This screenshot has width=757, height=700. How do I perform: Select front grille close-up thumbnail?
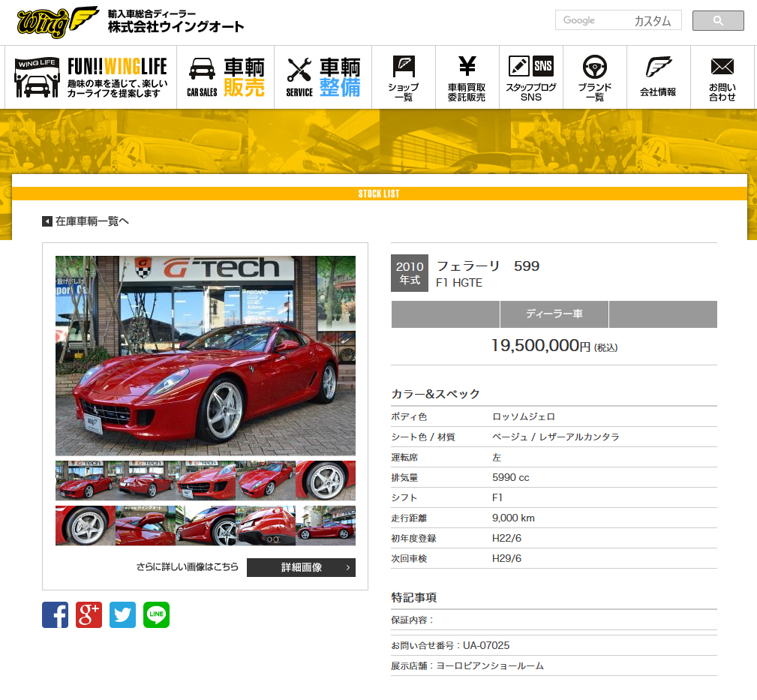(x=206, y=480)
